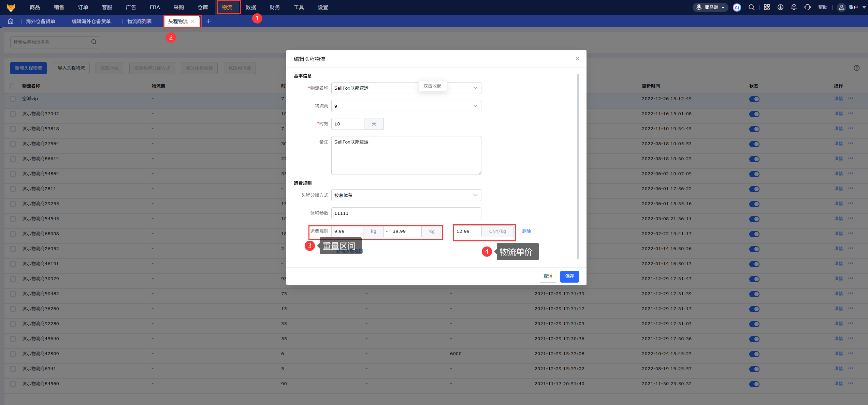Toggle status switch for 空派vip row
Image resolution: width=868 pixels, height=405 pixels.
click(754, 99)
